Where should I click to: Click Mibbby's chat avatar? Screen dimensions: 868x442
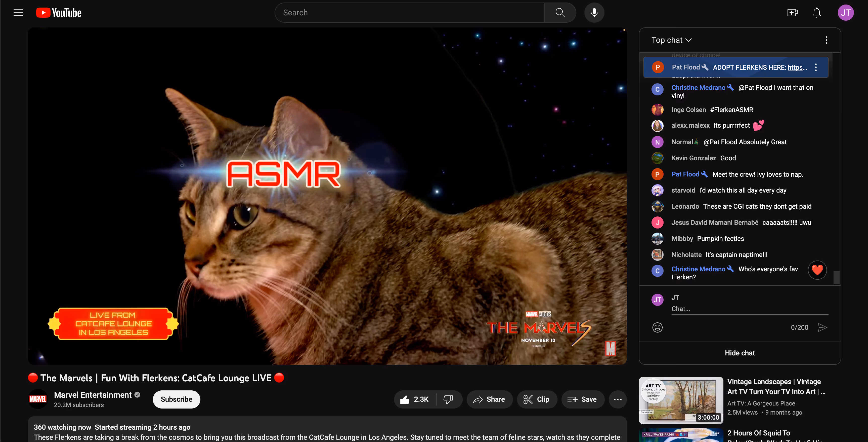click(x=657, y=239)
